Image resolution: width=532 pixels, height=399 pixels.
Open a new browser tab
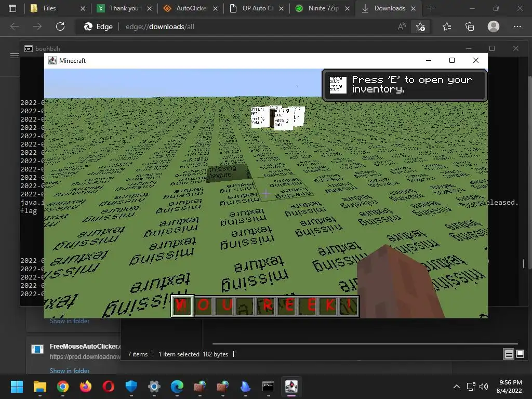pos(431,8)
